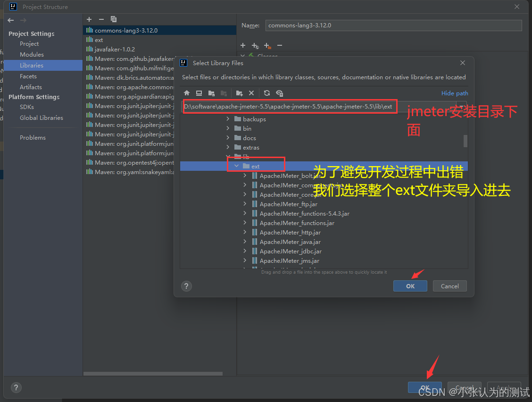The height and width of the screenshot is (402, 532).
Task: Click the Hide path link
Action: pyautogui.click(x=455, y=93)
